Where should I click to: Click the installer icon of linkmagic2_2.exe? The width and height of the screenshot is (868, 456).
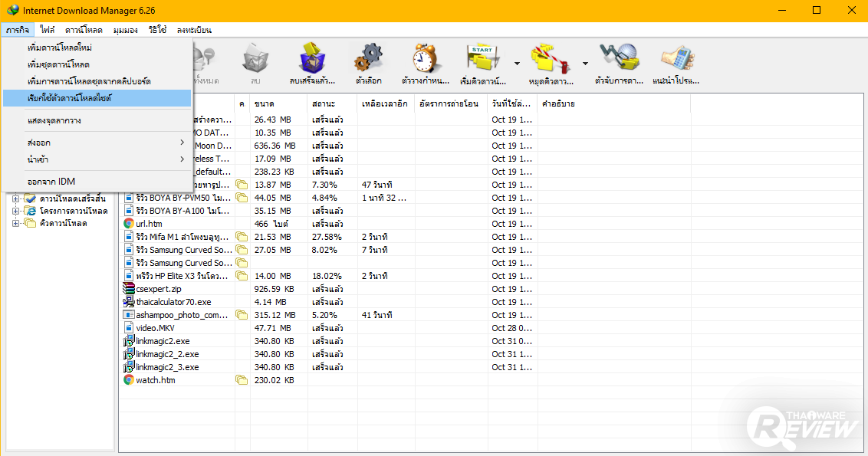(x=128, y=354)
